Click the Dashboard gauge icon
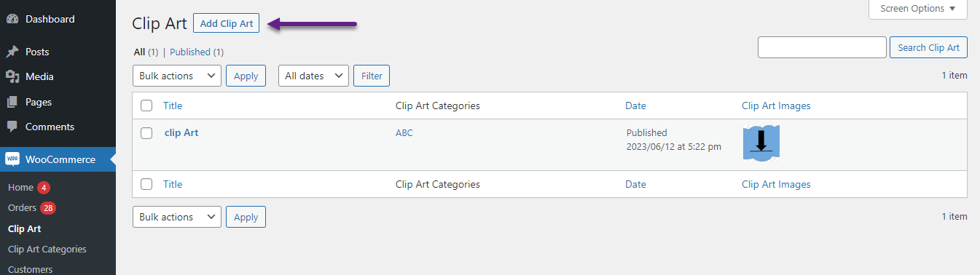Viewport: 980px width, 275px height. tap(12, 19)
